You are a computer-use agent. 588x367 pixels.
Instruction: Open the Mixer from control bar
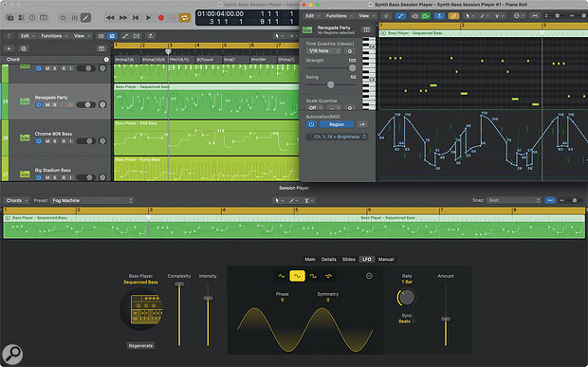[74, 18]
